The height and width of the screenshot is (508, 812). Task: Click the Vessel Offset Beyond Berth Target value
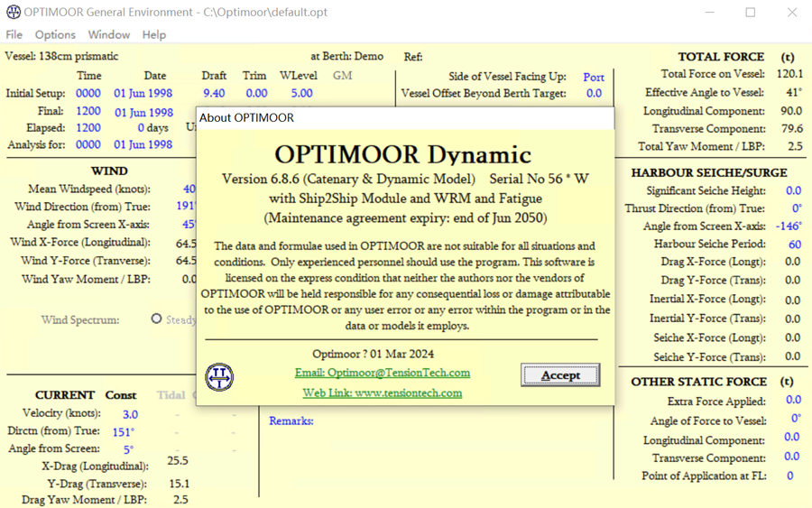pos(594,93)
